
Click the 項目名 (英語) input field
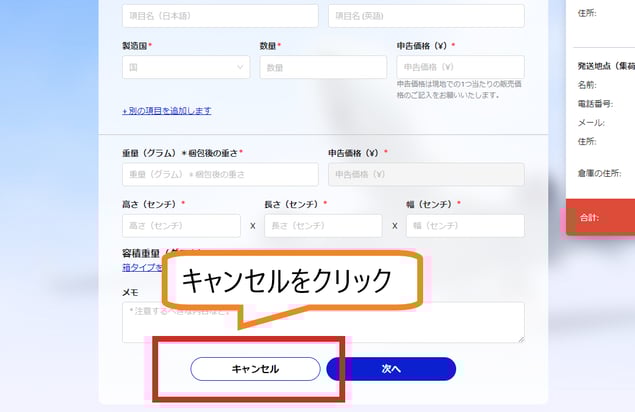point(426,16)
